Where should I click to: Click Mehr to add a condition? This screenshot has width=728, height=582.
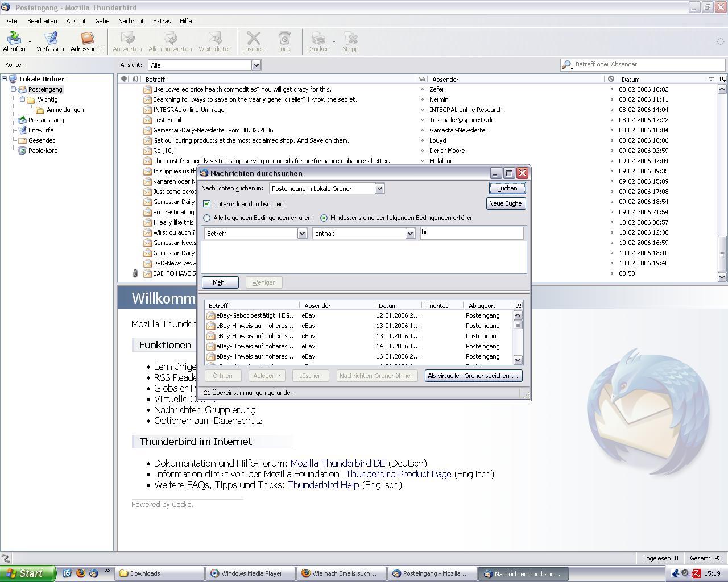pos(220,282)
